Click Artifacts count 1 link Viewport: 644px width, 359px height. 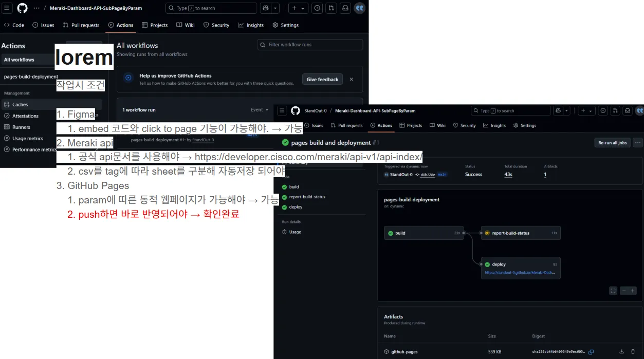click(545, 175)
